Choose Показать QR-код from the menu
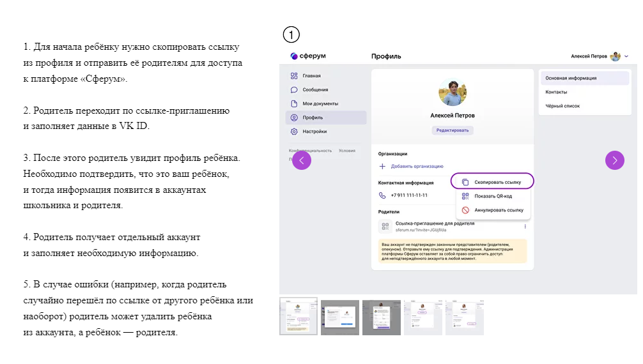The image size is (643, 364). pos(493,196)
